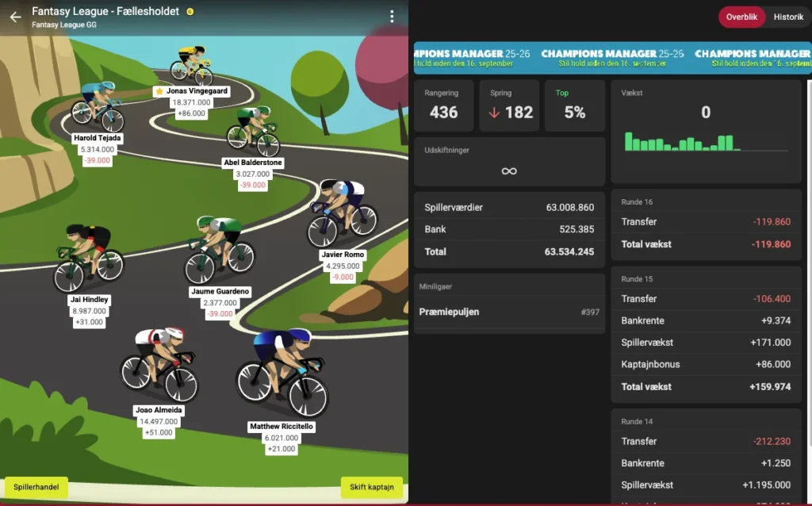
Task: Select Abel Balderstone cyclist figure
Action: coord(254,131)
